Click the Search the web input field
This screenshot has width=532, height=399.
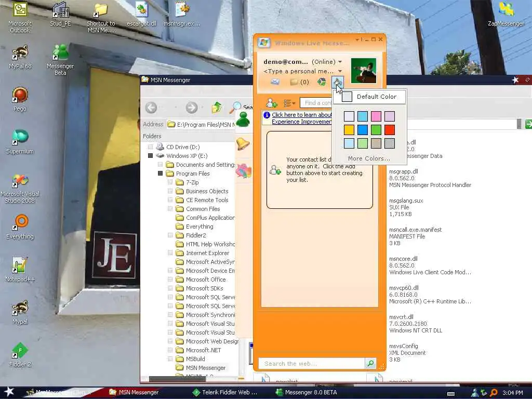point(312,363)
